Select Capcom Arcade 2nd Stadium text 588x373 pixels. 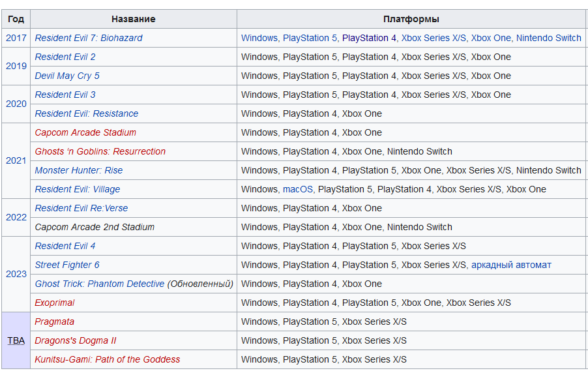coord(95,227)
